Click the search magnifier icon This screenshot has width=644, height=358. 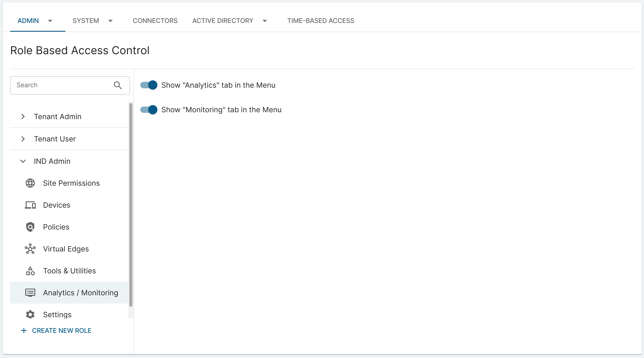118,85
